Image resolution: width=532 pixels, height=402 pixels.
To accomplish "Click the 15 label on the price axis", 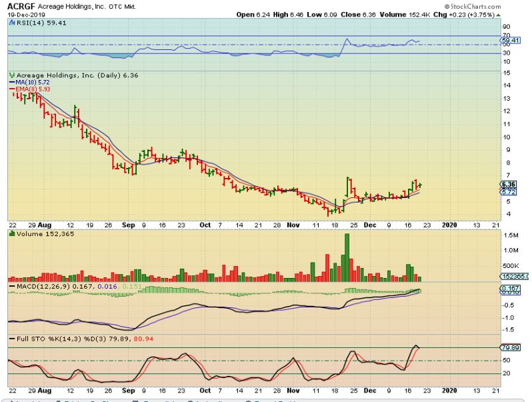I will tap(507, 73).
